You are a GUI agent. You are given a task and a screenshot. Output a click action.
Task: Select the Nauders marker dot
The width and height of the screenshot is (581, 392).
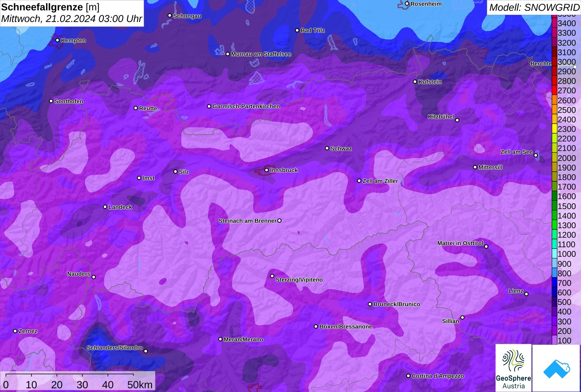click(94, 277)
